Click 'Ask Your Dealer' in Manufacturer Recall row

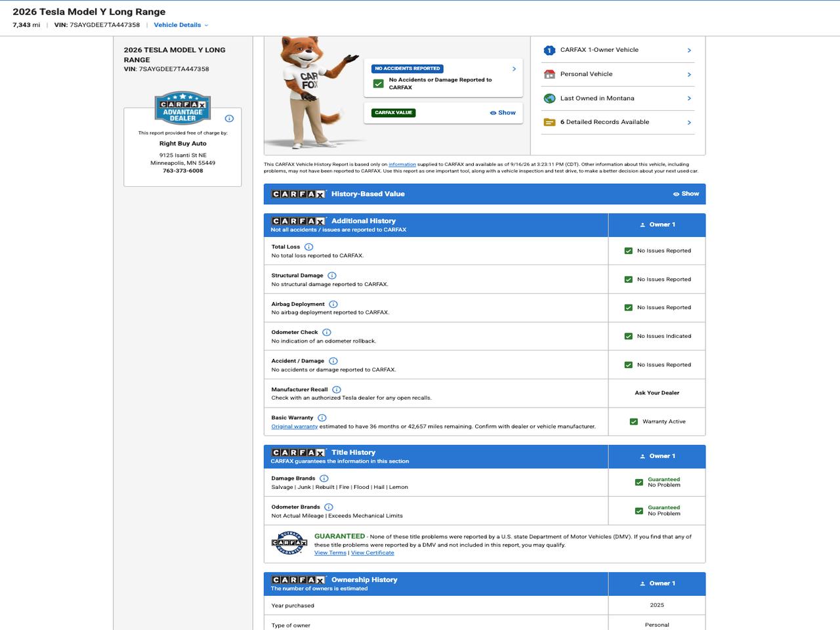(x=657, y=393)
